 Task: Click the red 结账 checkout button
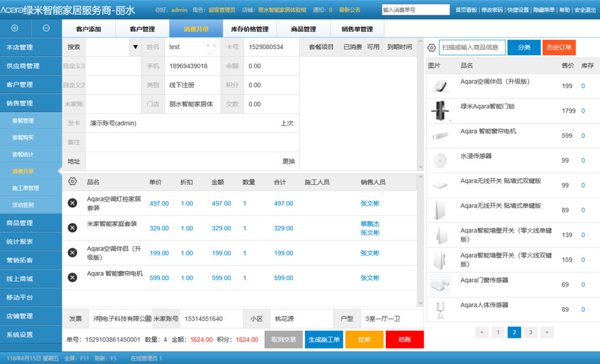pyautogui.click(x=404, y=339)
